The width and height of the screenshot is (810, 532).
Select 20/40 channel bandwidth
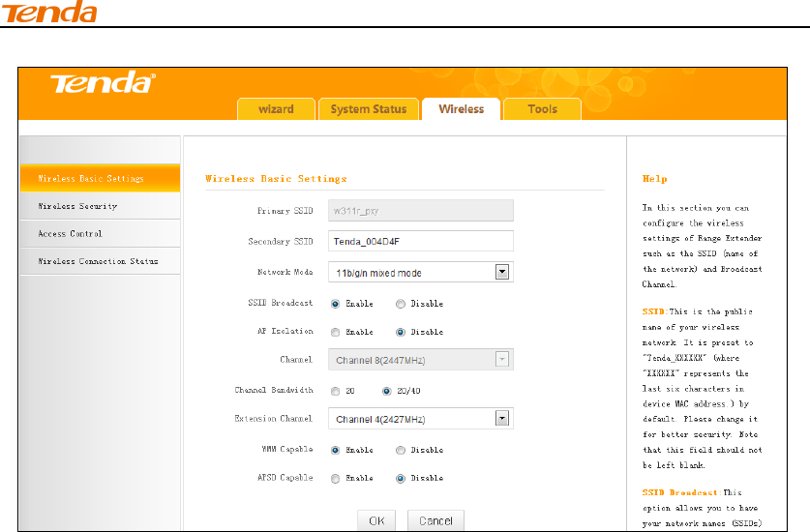pyautogui.click(x=386, y=391)
